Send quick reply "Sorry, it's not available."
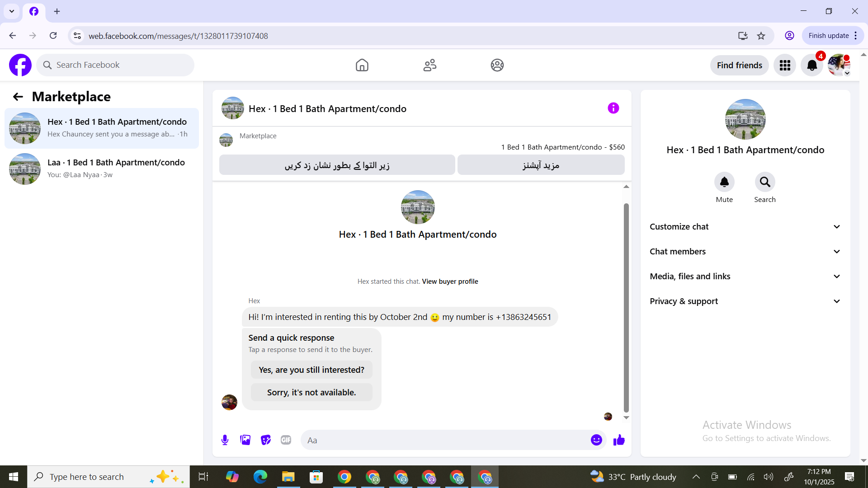This screenshot has height=488, width=868. coord(311,392)
